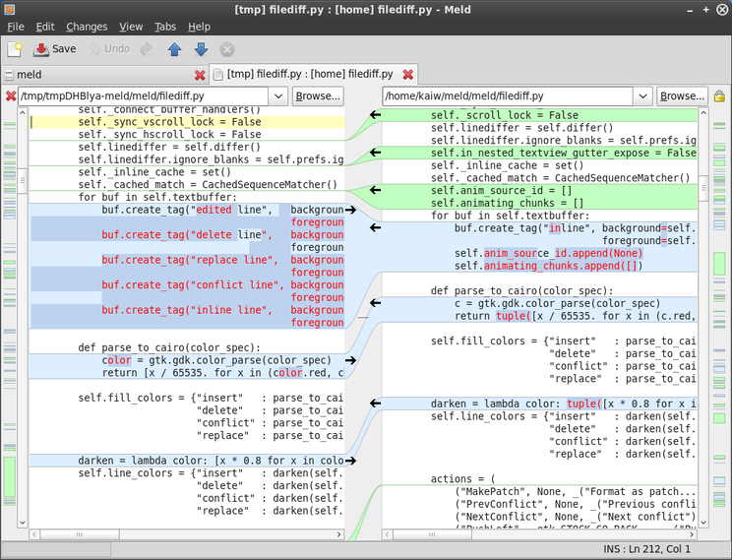The image size is (732, 560).
Task: Toggle the read-only lock icon
Action: [719, 96]
